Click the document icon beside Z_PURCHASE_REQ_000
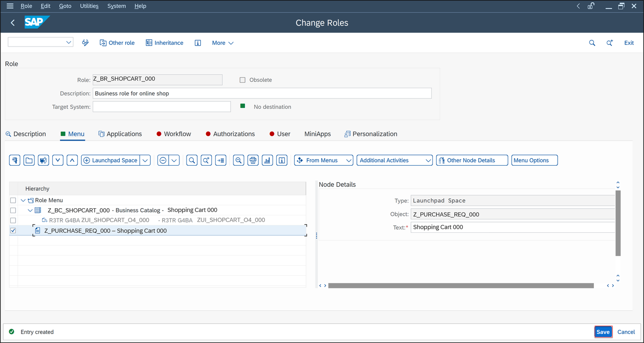 pyautogui.click(x=38, y=231)
